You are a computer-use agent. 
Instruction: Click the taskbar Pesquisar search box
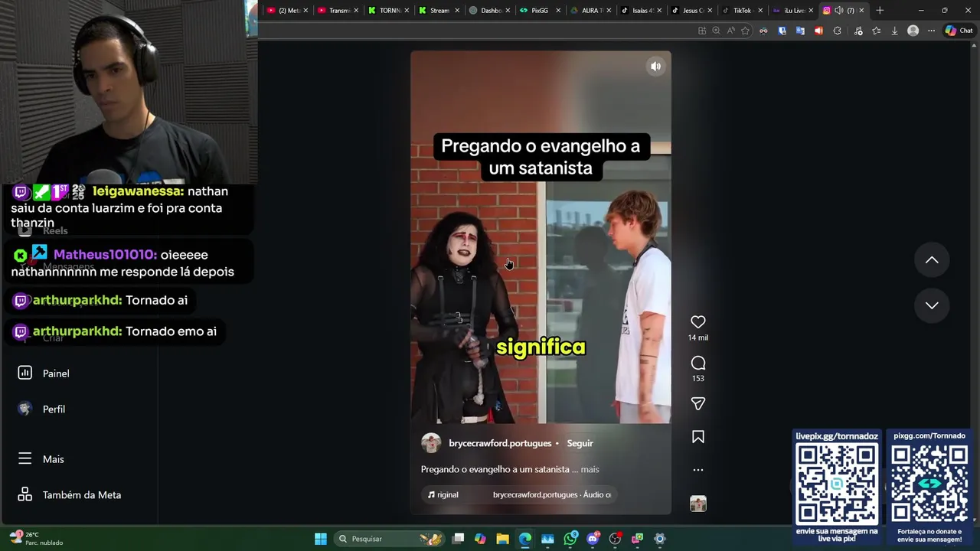[x=390, y=539]
